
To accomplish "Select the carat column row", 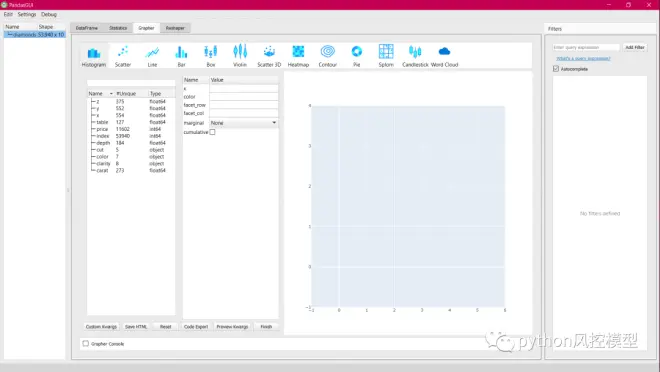I will [131, 170].
